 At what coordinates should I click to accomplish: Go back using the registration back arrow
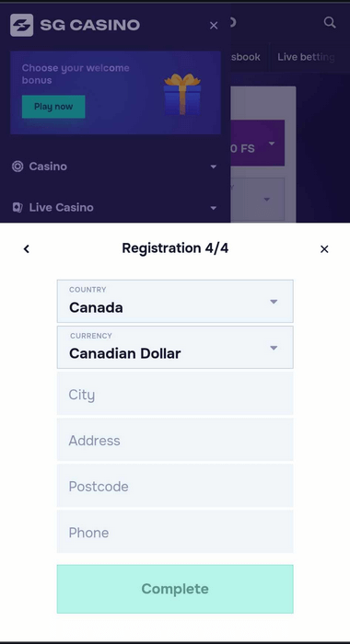(x=27, y=249)
